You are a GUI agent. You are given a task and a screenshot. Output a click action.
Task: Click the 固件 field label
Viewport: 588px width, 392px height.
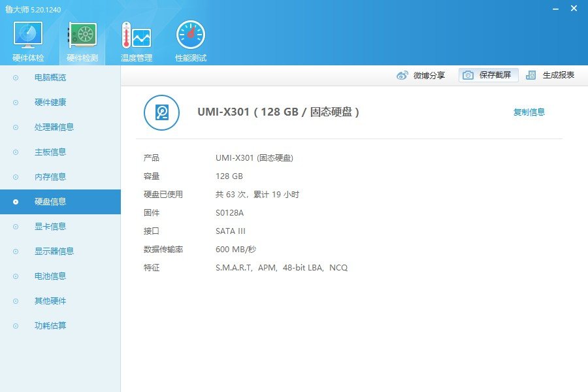click(152, 213)
